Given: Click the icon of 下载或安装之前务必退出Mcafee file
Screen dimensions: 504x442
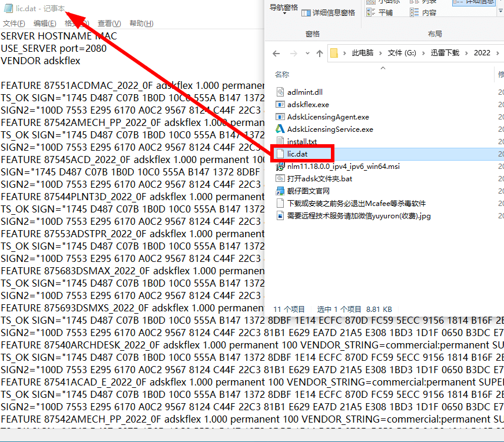Looking at the screenshot, I should tap(280, 203).
